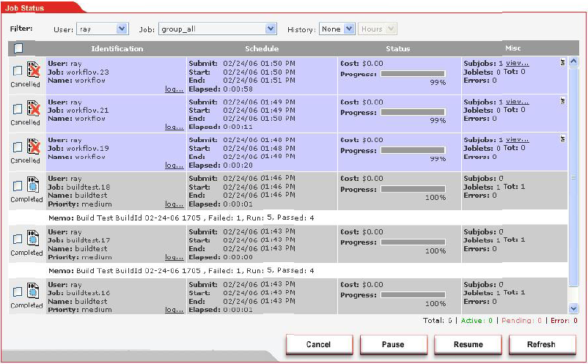This screenshot has width=588, height=364.
Task: Click the completed status icon for buildtest.17
Action: (33, 238)
